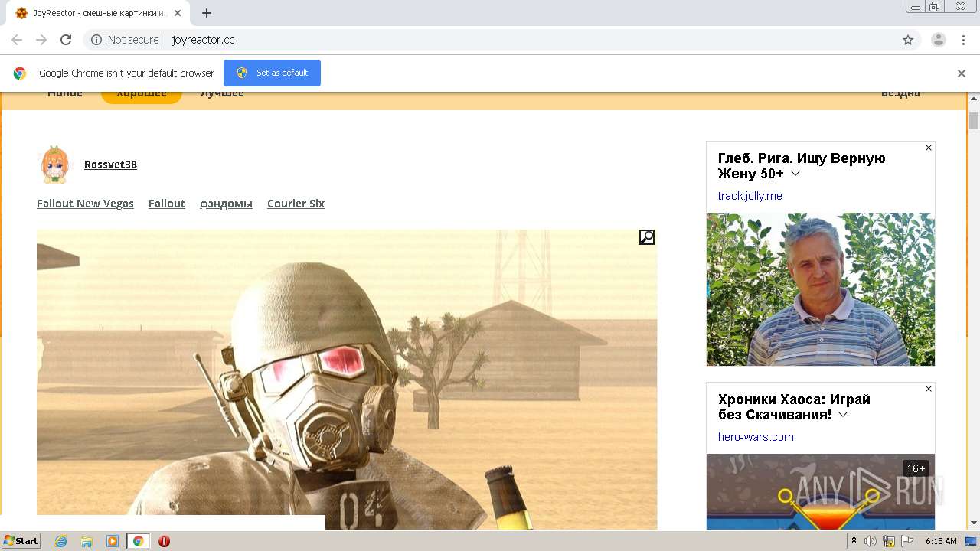This screenshot has width=980, height=551.
Task: Close the Хроники Хаоса advertisement
Action: pos(929,389)
